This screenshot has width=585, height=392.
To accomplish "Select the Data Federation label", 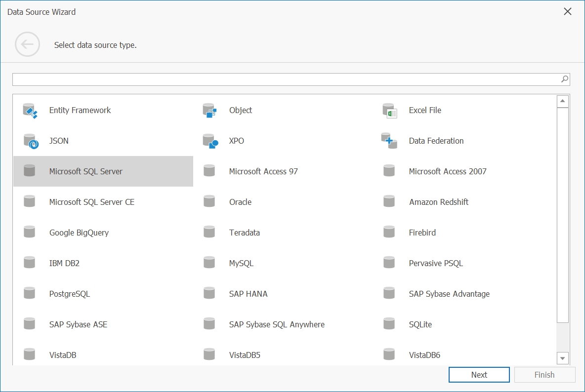I will (x=436, y=141).
